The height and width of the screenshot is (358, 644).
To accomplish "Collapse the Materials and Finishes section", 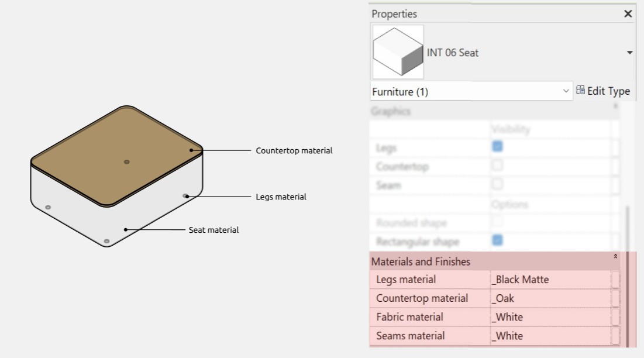I will (615, 257).
